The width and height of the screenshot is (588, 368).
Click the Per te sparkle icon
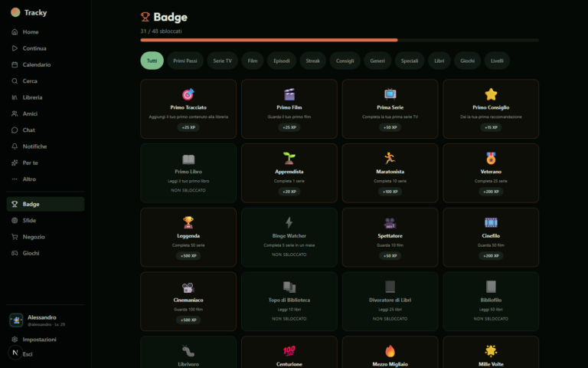[x=15, y=163]
